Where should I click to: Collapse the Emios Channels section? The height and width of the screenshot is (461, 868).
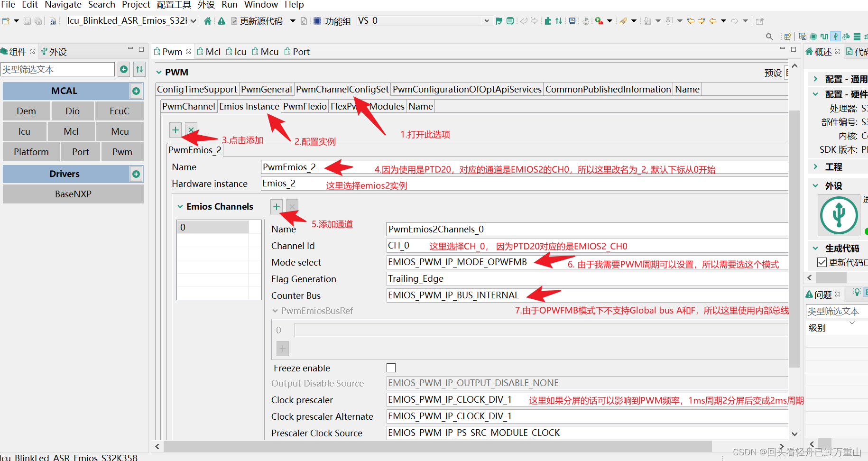(180, 206)
